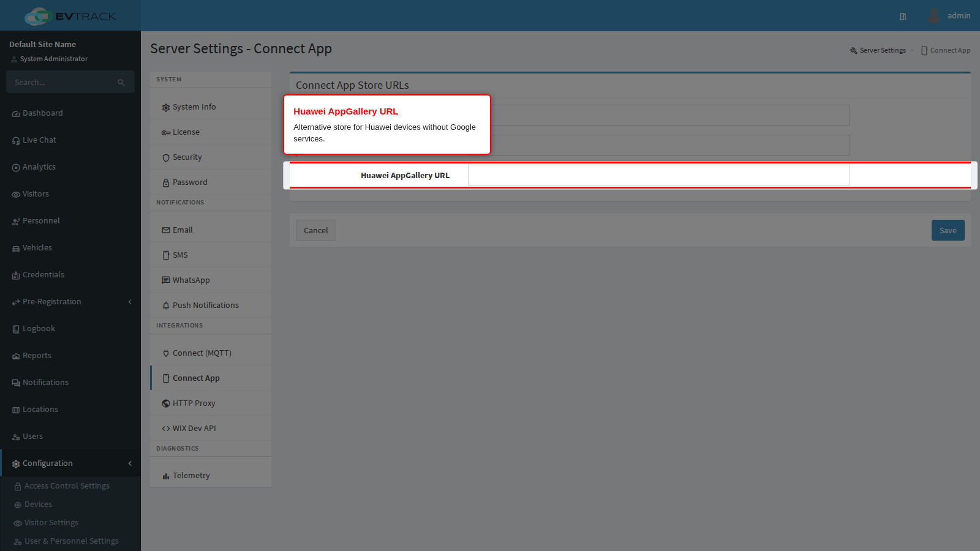Click the Logbook icon in the sidebar
This screenshot has height=551, width=980.
tap(16, 329)
